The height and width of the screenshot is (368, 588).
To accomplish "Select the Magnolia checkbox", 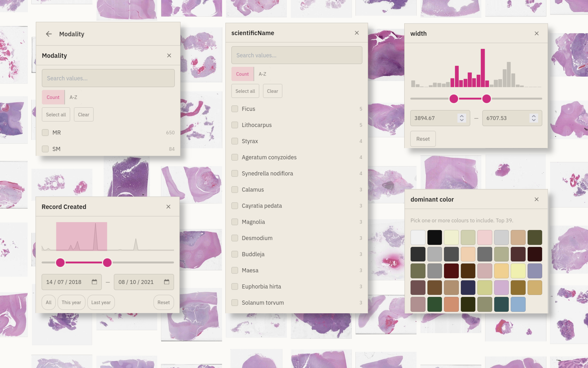I will pos(235,222).
